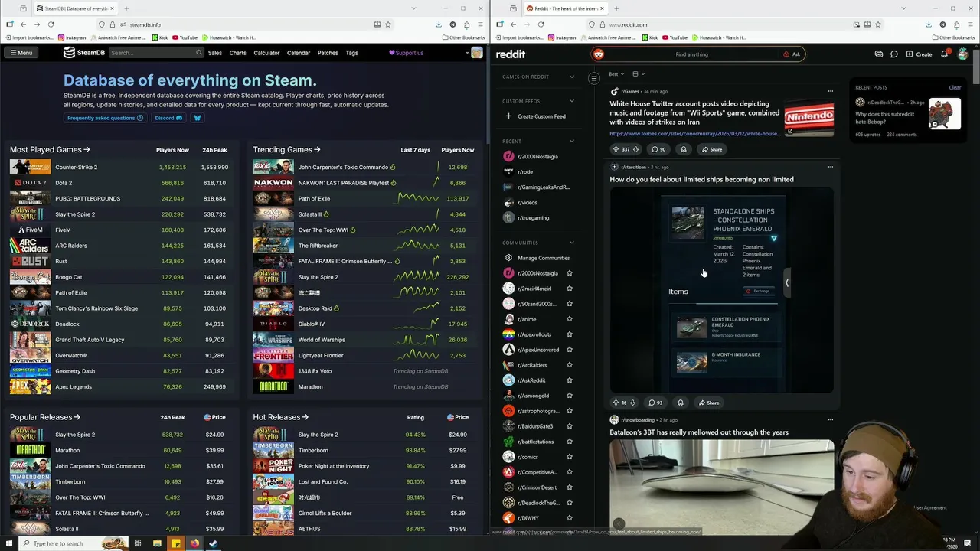The height and width of the screenshot is (551, 980).
Task: Favorite r/BaldursGate3 with star
Action: point(569,426)
